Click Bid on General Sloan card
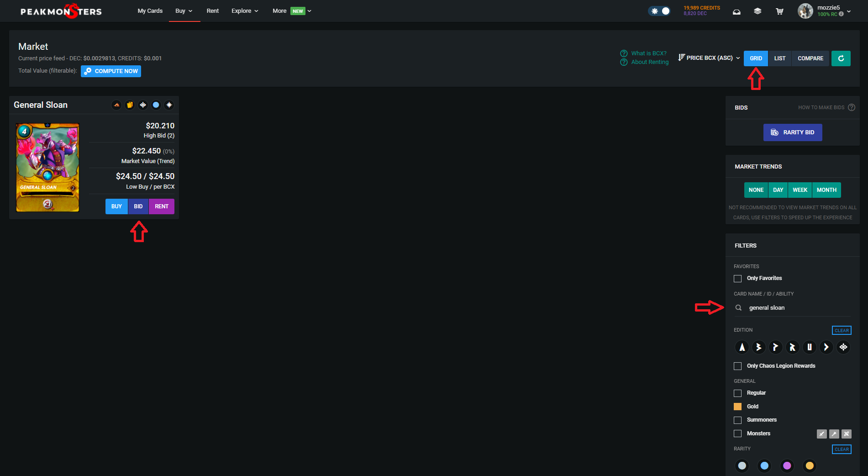The width and height of the screenshot is (868, 476). pos(138,206)
